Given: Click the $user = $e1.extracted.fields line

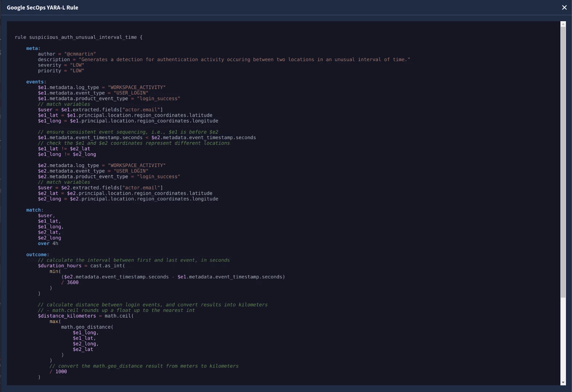Looking at the screenshot, I should pos(100,110).
